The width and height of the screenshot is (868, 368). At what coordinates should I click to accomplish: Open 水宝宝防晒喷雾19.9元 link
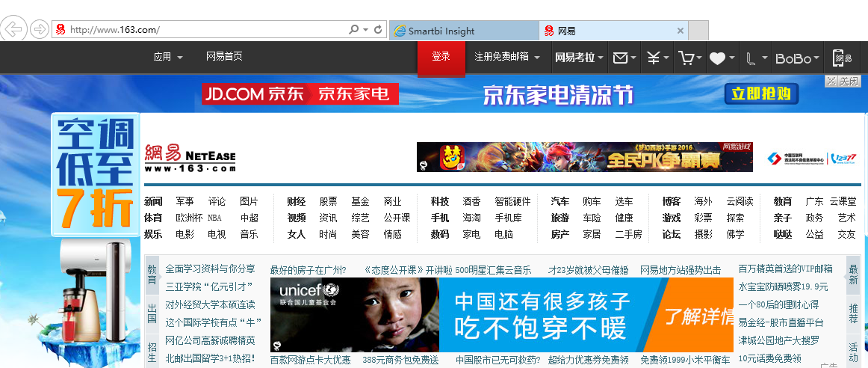point(784,287)
